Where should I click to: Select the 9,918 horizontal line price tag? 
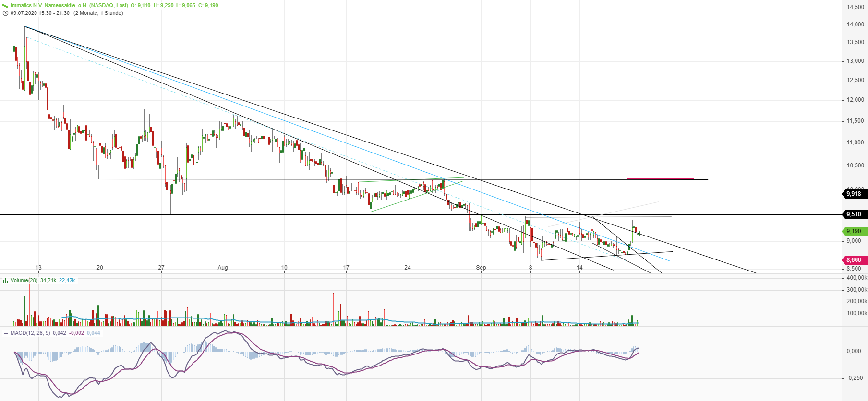click(x=855, y=194)
